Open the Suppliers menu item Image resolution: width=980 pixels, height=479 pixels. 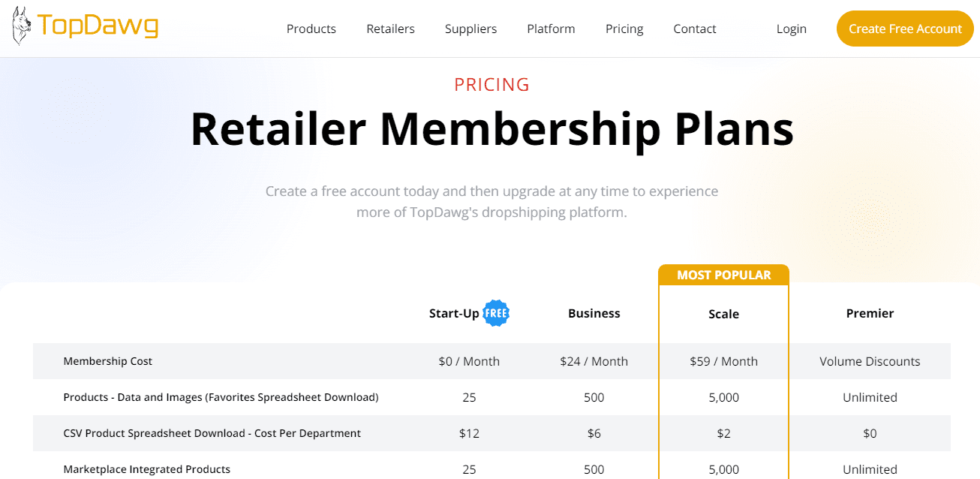pyautogui.click(x=470, y=29)
